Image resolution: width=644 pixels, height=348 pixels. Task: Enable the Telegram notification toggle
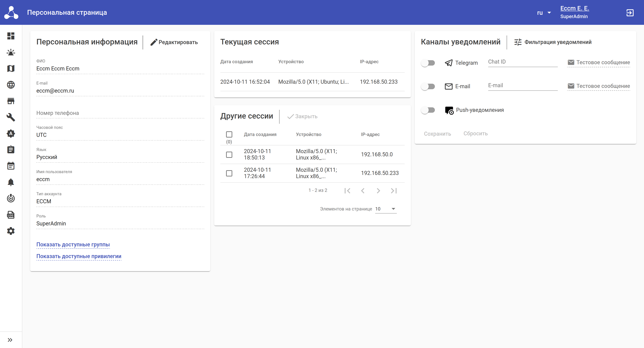(428, 63)
